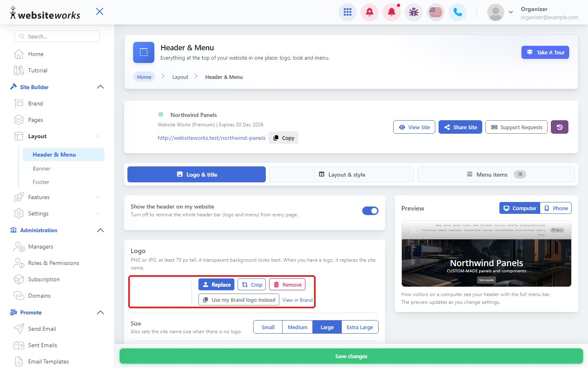Select Small logo size
Image resolution: width=588 pixels, height=368 pixels.
point(268,327)
